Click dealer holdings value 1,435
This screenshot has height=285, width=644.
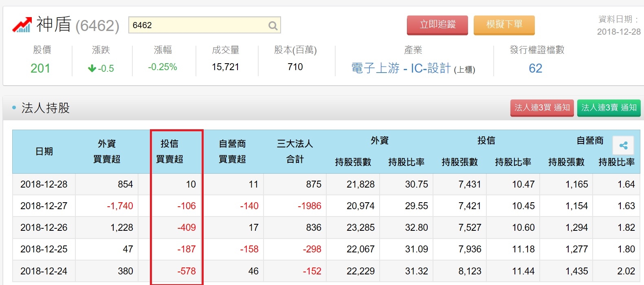click(577, 271)
